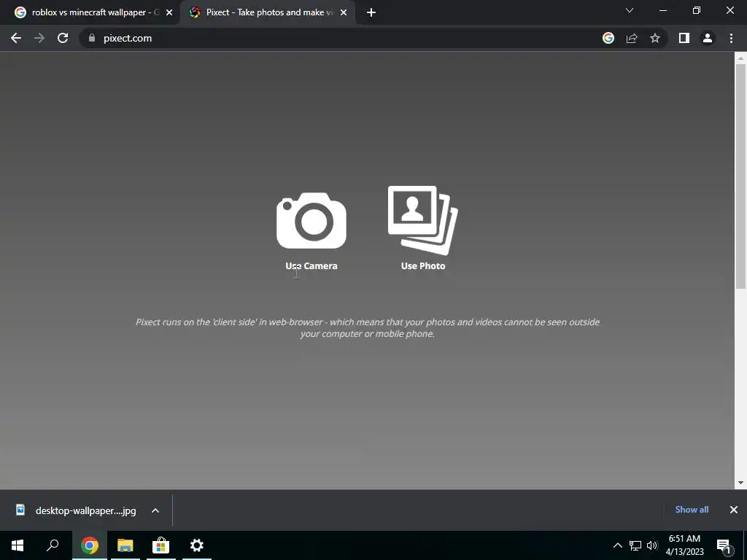Screen dimensions: 747x560
Task: Switch to the Pixect tab
Action: [267, 12]
